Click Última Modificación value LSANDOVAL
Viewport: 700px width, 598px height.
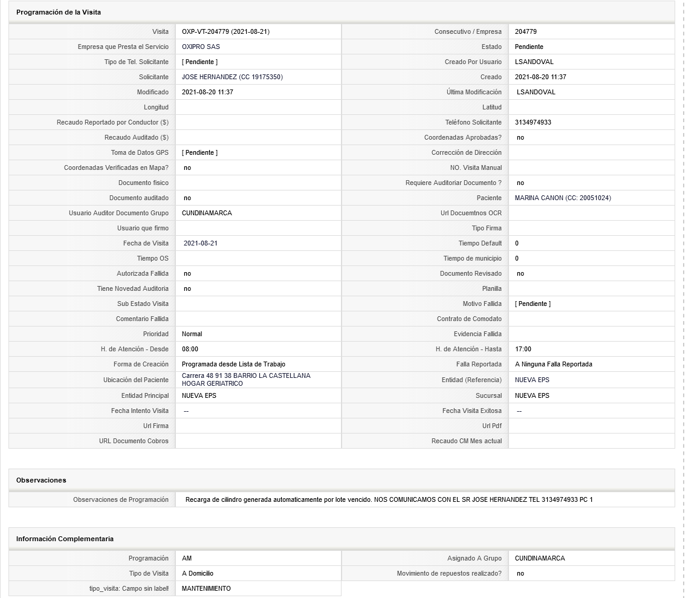(536, 92)
